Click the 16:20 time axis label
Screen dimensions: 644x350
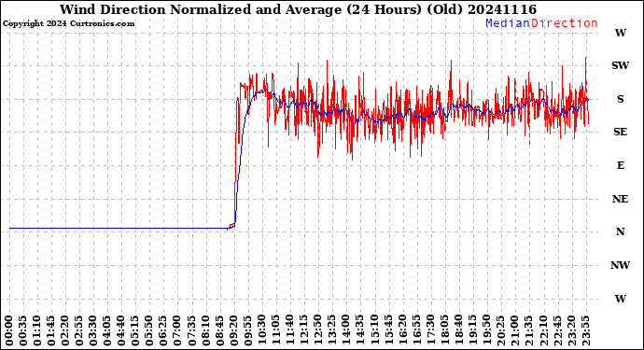pos(402,330)
